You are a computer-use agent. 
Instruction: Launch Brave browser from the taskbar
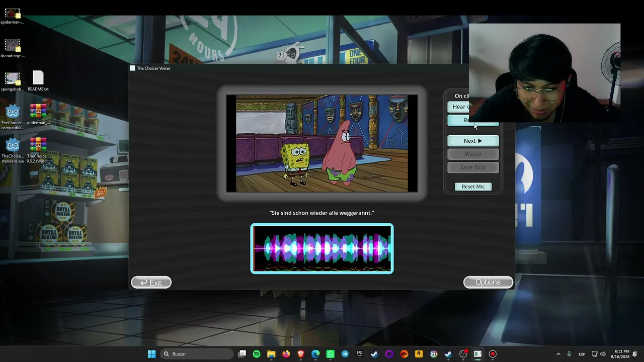click(301, 354)
